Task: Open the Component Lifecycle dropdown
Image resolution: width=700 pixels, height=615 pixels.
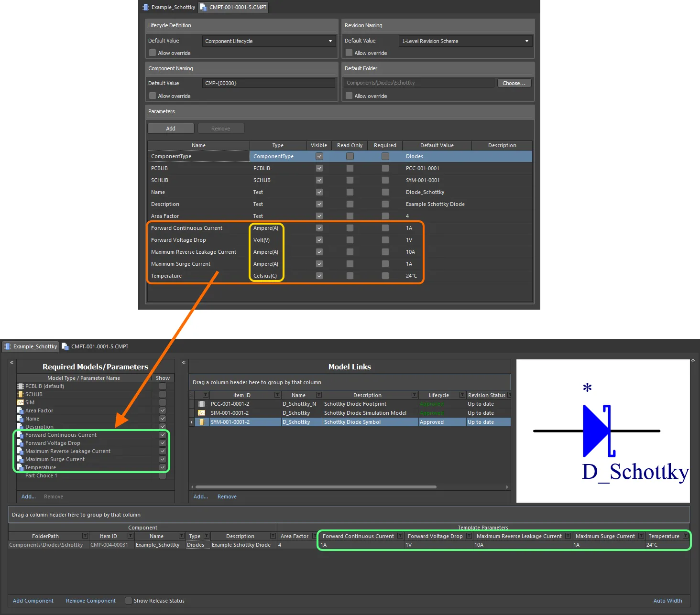Action: 330,41
